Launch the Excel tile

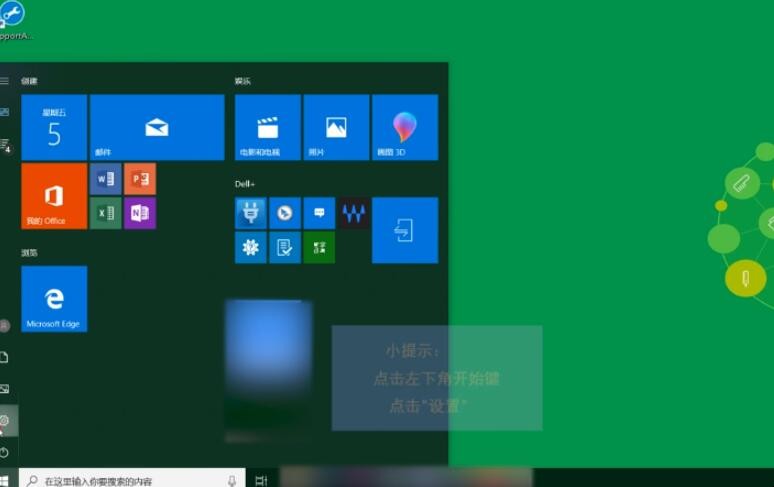pos(105,213)
